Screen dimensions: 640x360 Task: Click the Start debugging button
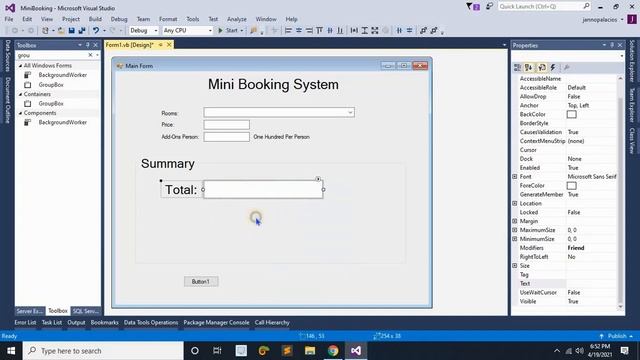[x=230, y=30]
